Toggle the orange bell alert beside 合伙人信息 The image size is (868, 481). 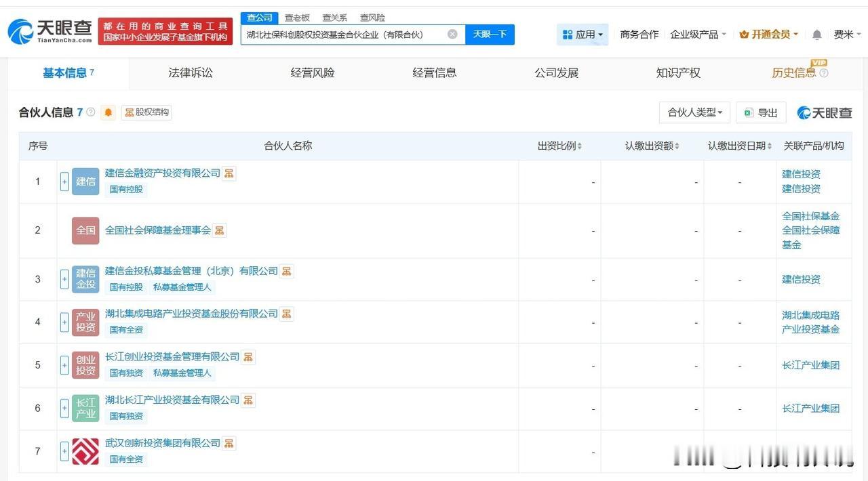click(x=108, y=112)
